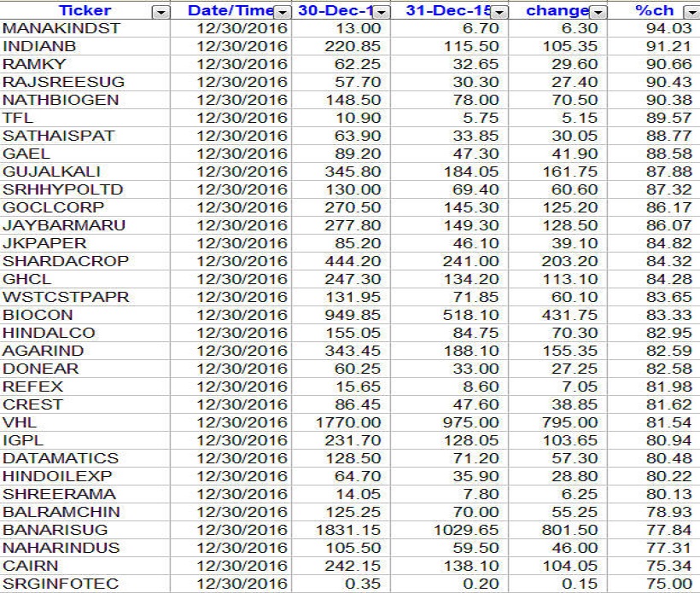
Task: Select the WSTCSTPAPR ticker cell
Action: [x=85, y=297]
